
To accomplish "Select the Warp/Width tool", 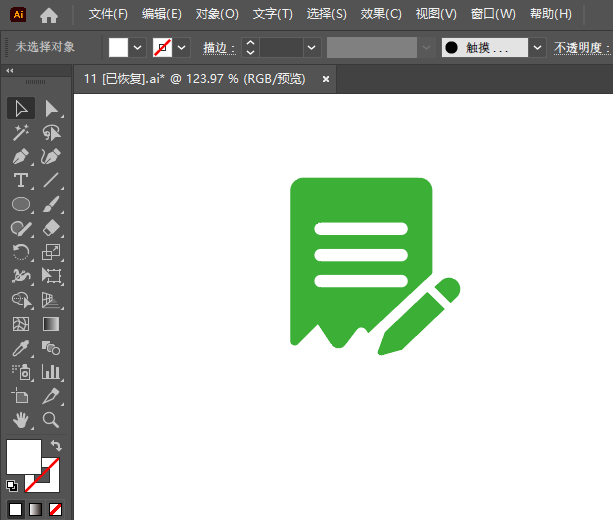I will coord(21,276).
